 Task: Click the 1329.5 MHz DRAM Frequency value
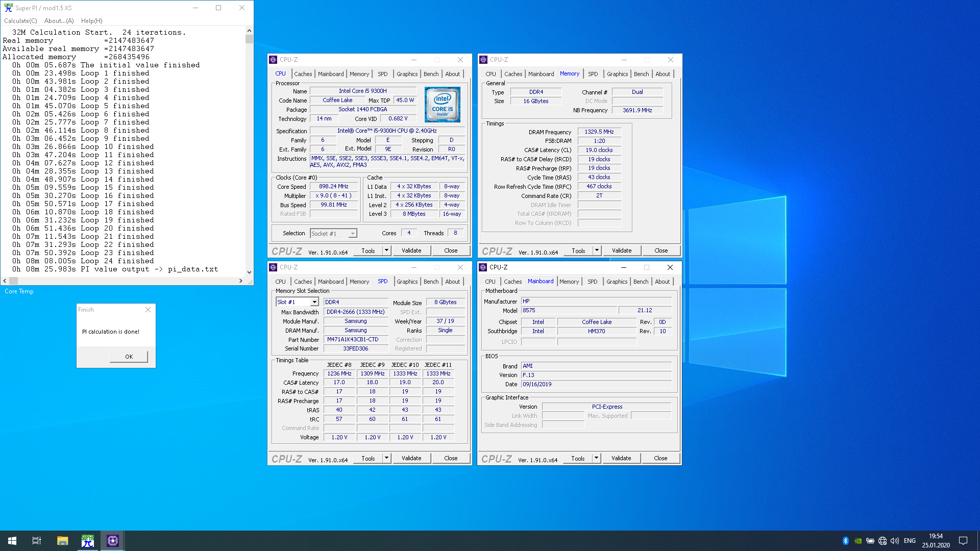[599, 132]
